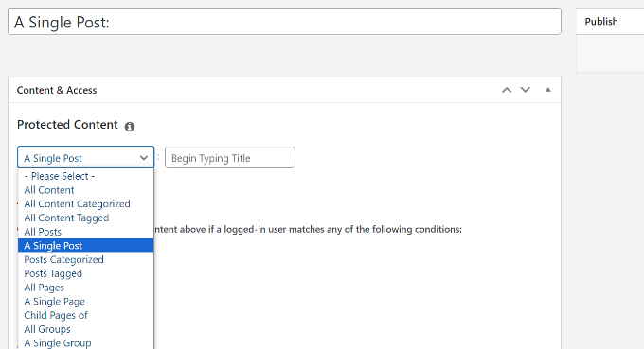Select All Pages option
Image resolution: width=644 pixels, height=349 pixels.
(86, 288)
